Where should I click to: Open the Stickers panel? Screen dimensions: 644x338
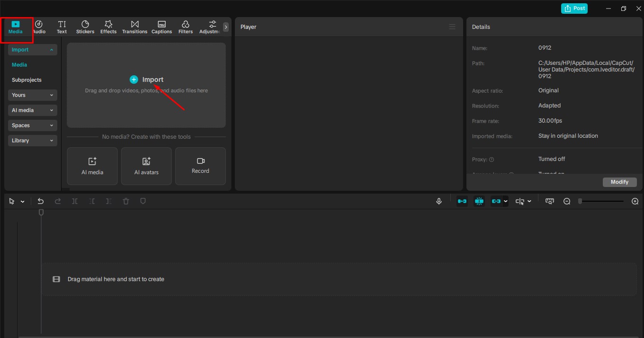[x=85, y=27]
